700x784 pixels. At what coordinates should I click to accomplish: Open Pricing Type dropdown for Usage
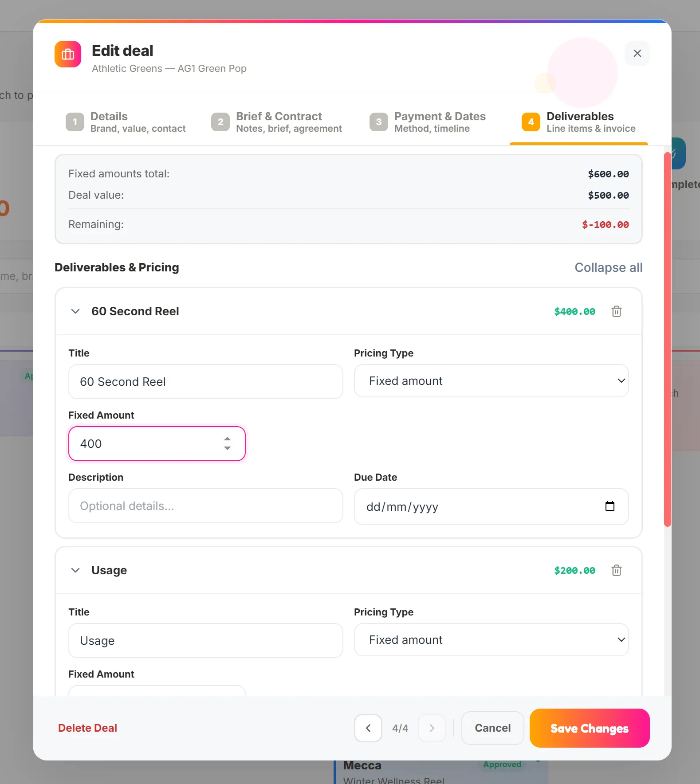pyautogui.click(x=491, y=640)
